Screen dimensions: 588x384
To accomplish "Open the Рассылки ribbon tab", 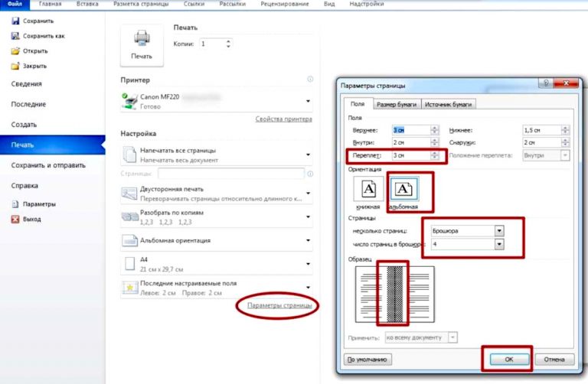I will click(233, 4).
